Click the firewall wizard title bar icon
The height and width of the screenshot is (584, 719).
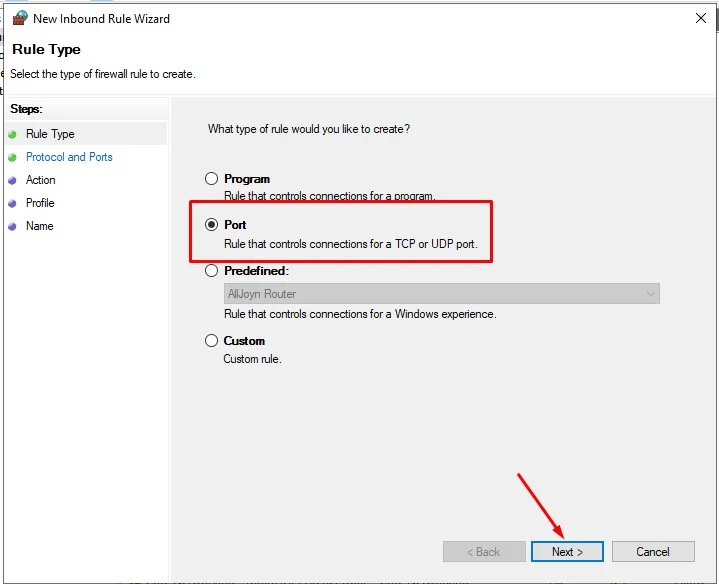pos(20,18)
